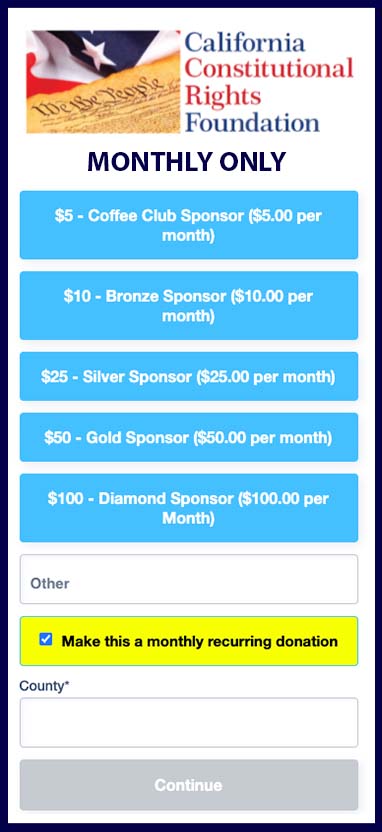The width and height of the screenshot is (382, 832).
Task: Choose the $10 Bronze Sponsor level
Action: 189,306
